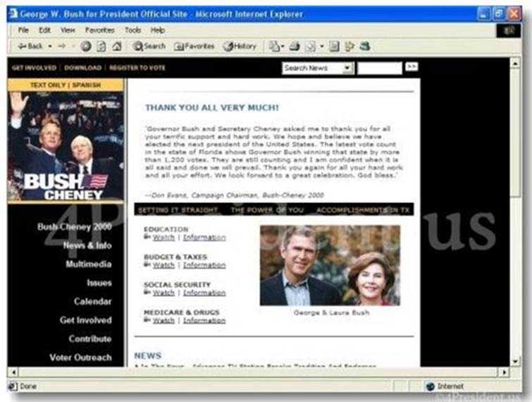Click the horizontal scrollbar left arrow
532x402 pixels.
click(x=13, y=372)
